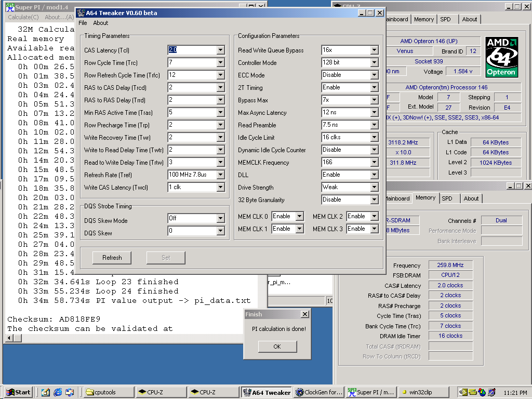Click the Super PI title bar icon
This screenshot has width=532, height=399.
[x=10, y=7]
